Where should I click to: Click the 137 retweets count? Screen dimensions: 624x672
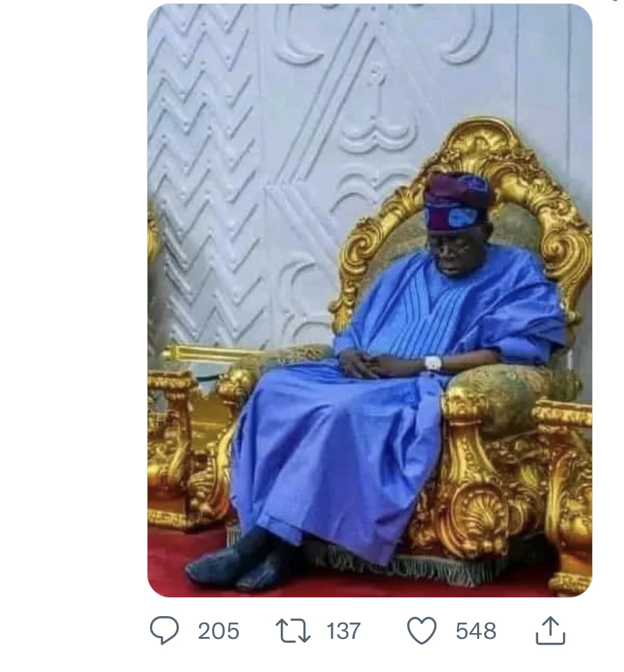343,631
